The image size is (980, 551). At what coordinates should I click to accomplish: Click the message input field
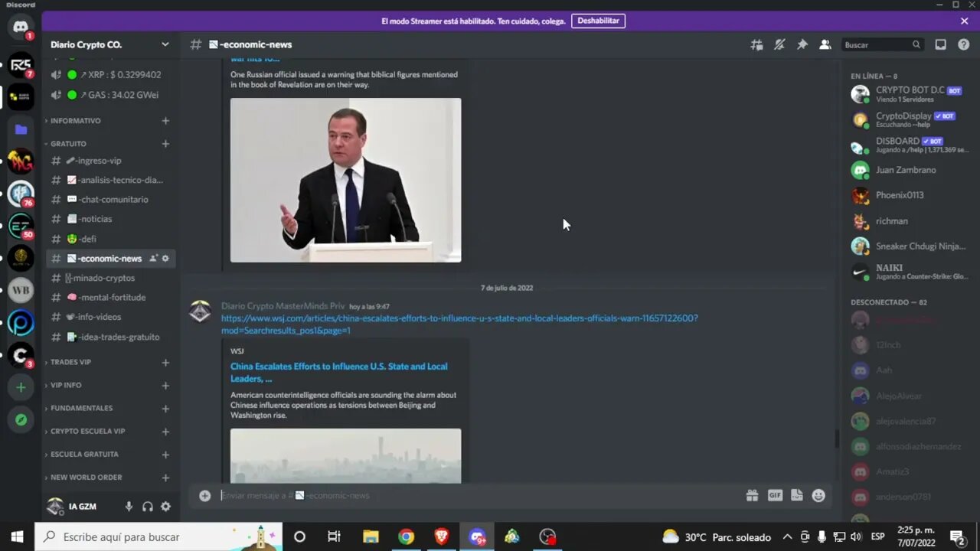(x=479, y=495)
